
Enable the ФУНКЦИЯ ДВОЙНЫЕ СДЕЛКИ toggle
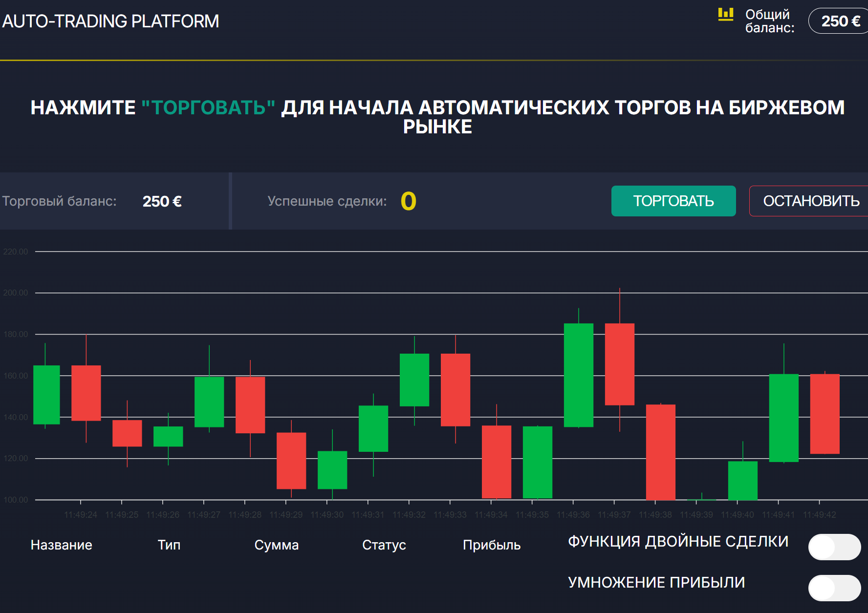click(834, 547)
